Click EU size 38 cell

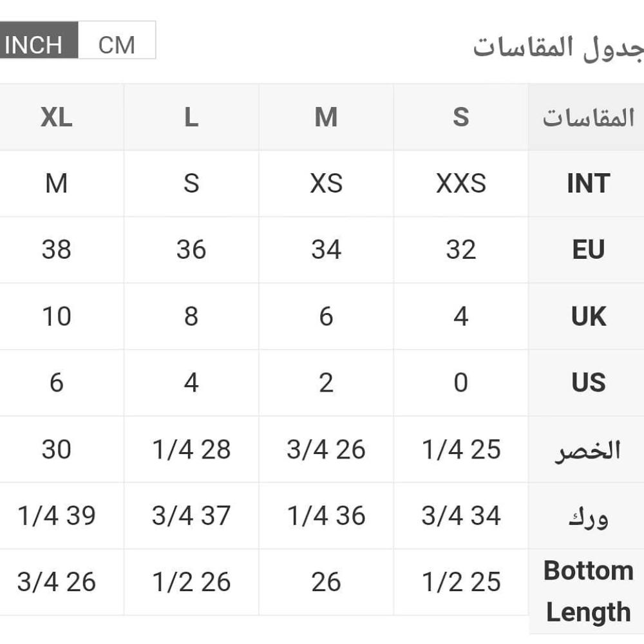click(57, 250)
